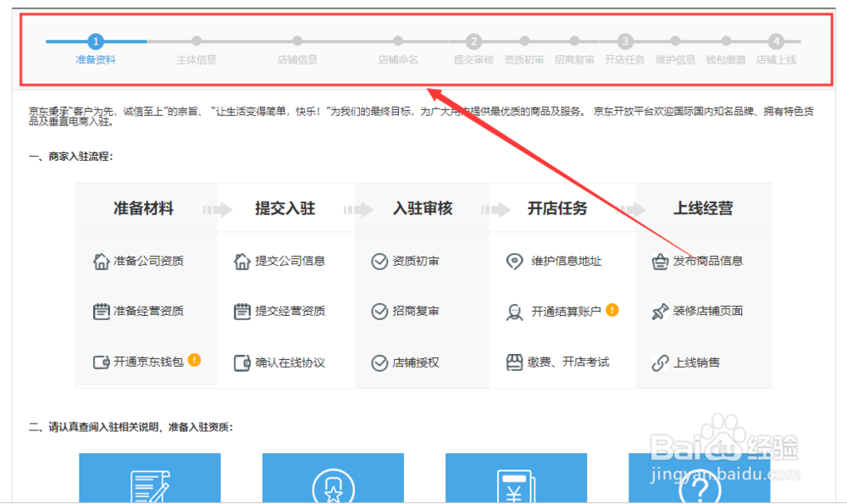Click the 提交经营资质 text
This screenshot has height=504, width=847.
click(x=290, y=311)
